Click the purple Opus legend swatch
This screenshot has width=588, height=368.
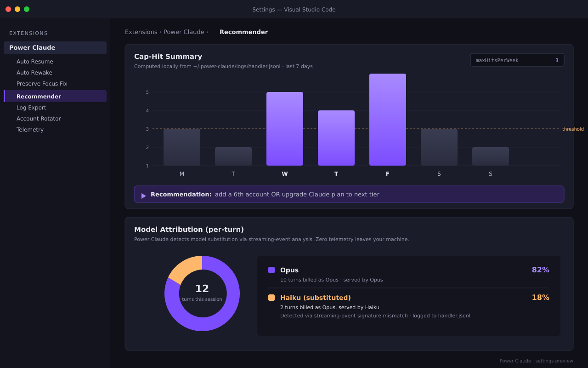click(x=271, y=270)
